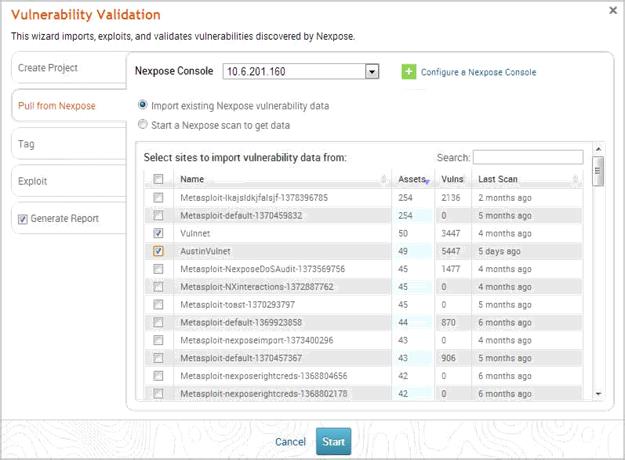Toggle the Generate Report checkbox
Screen dimensions: 625x460
[x=23, y=218]
